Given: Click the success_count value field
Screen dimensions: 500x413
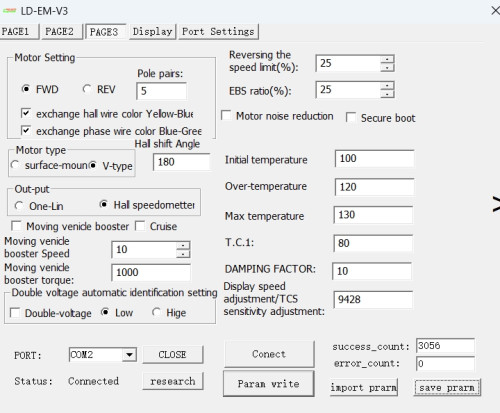Looking at the screenshot, I should pyautogui.click(x=445, y=346).
